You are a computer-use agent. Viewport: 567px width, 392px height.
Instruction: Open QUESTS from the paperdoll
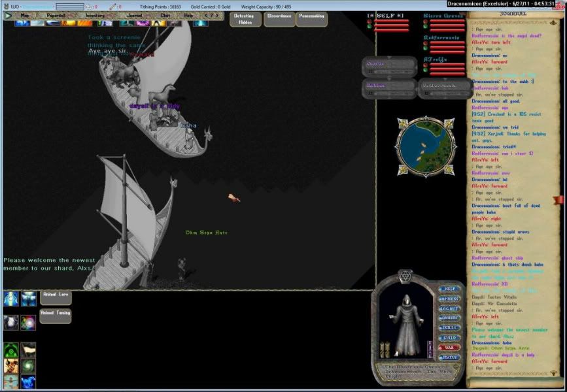pos(449,318)
